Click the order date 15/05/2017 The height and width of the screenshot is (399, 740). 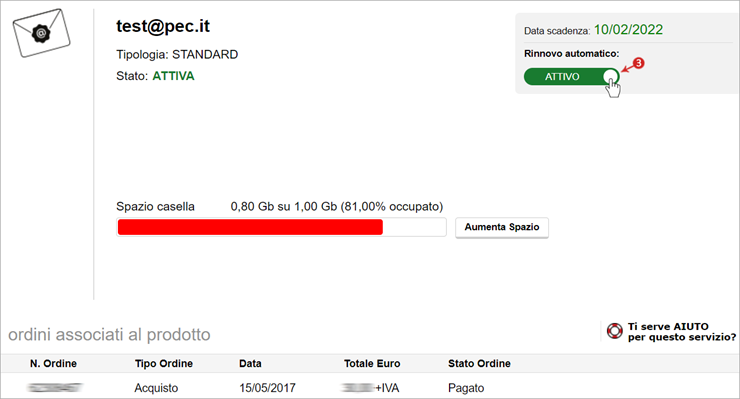tap(267, 388)
